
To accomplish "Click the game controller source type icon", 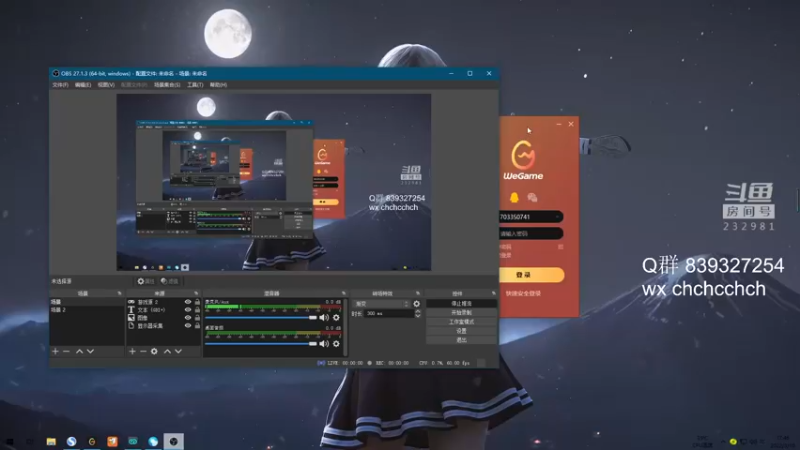I will pos(131,302).
